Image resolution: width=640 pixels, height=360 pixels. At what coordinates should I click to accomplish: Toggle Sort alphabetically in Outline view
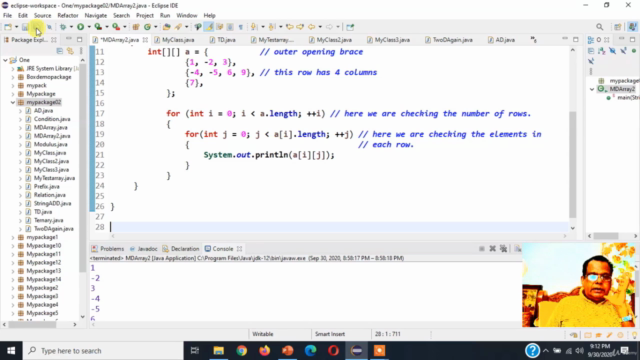pyautogui.click(x=602, y=51)
